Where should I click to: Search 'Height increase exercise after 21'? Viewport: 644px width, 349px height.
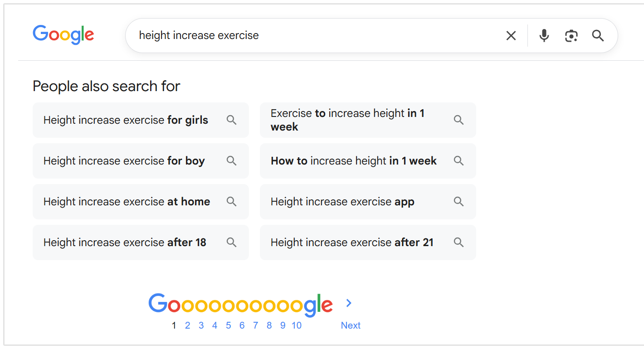tap(352, 242)
